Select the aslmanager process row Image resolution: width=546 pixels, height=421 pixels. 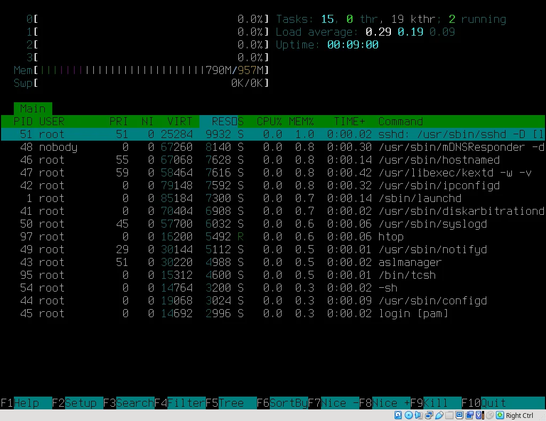point(273,262)
